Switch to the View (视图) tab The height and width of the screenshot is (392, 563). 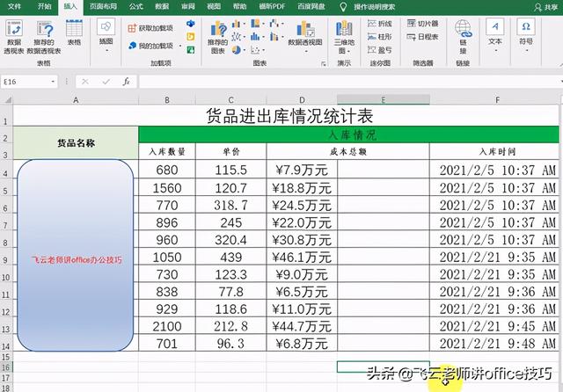[x=214, y=6]
